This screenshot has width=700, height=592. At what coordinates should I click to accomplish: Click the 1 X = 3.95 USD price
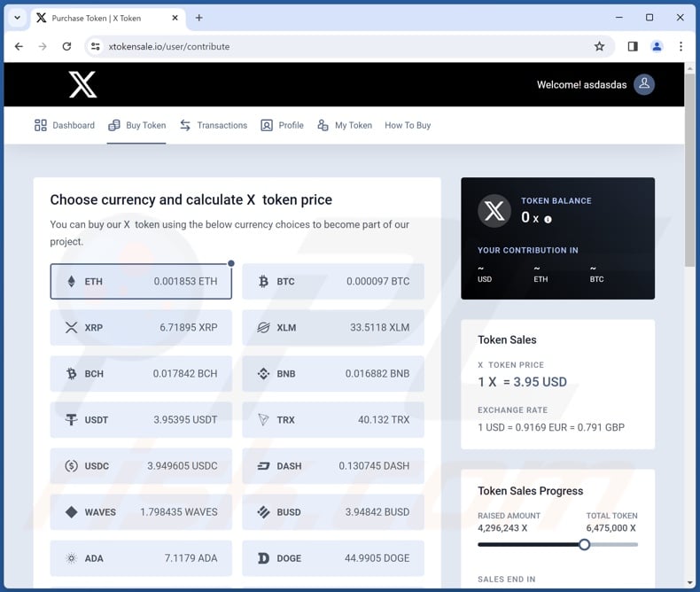522,382
